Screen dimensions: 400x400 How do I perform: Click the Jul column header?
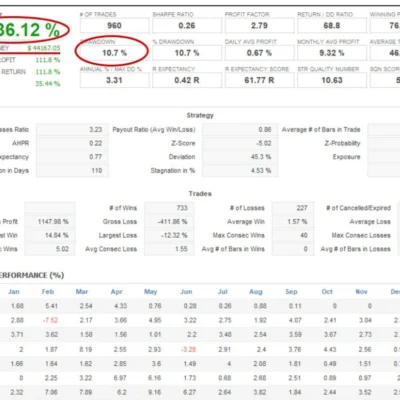pos(223,292)
